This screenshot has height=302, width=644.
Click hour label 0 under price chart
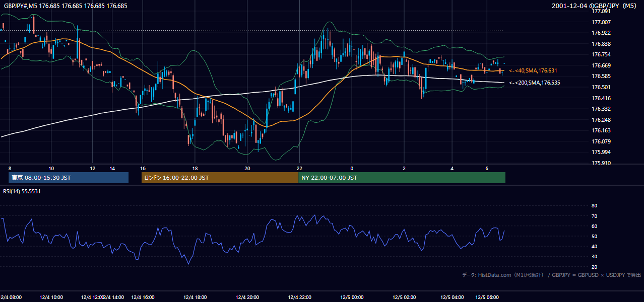[x=352, y=168]
